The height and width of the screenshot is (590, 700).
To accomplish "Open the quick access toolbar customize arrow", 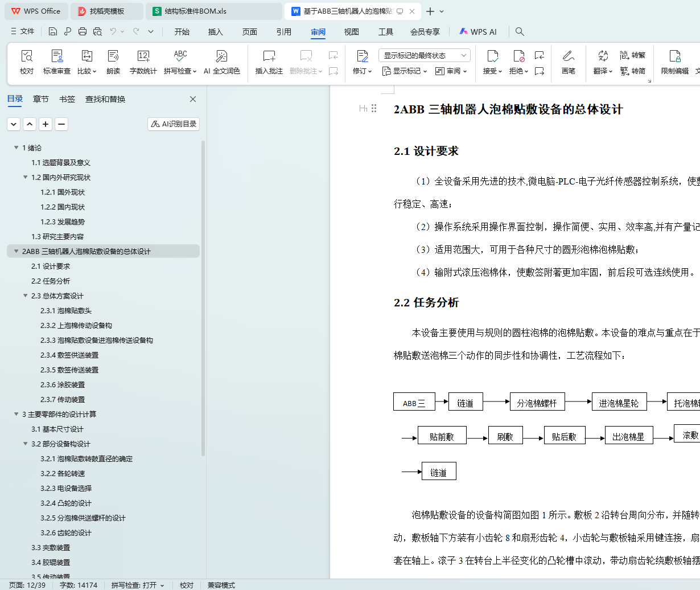I will click(151, 31).
